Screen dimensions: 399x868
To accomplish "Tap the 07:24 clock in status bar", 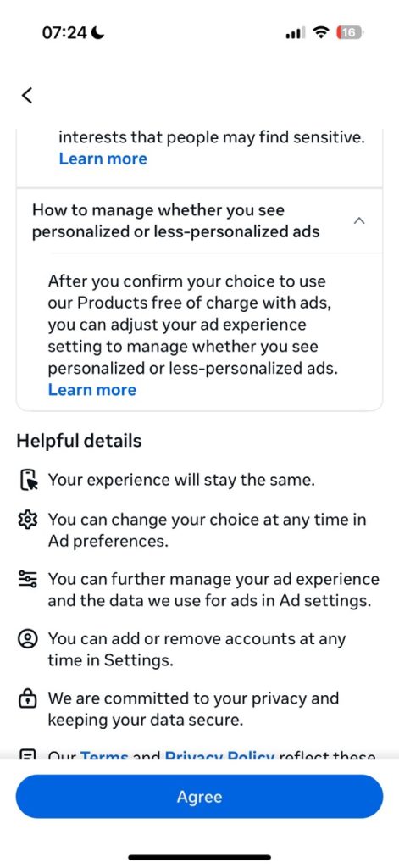I will pos(64,33).
